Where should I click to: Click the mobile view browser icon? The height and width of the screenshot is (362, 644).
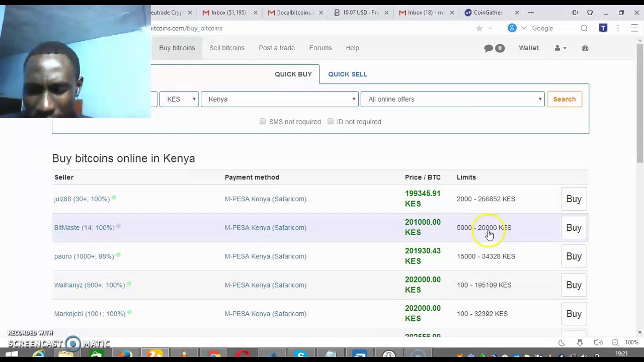coord(575,13)
